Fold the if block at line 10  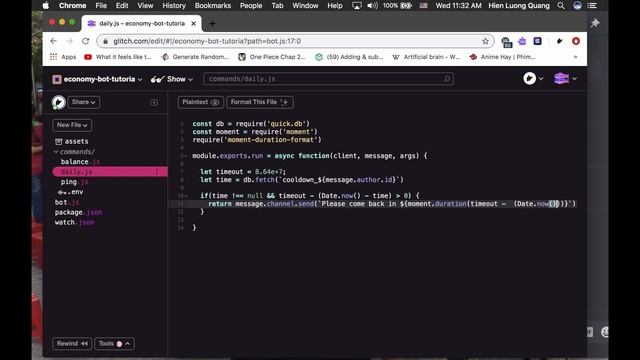[x=186, y=196]
